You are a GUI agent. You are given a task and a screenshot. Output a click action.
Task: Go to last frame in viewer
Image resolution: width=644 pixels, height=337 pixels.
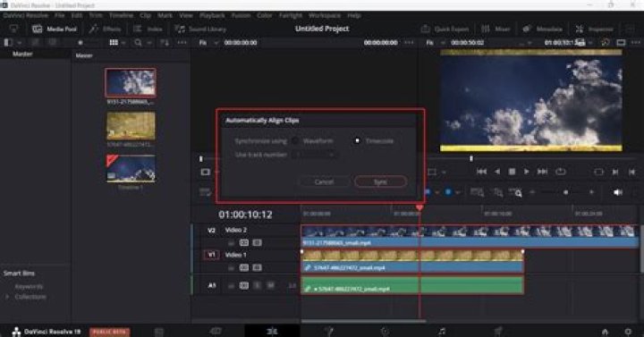point(542,172)
